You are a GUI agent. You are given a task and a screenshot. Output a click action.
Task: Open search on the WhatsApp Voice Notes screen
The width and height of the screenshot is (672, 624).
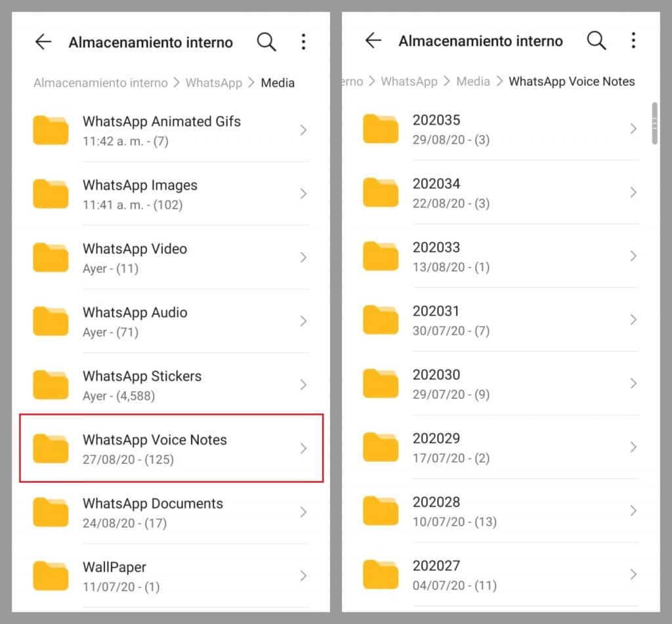click(596, 40)
